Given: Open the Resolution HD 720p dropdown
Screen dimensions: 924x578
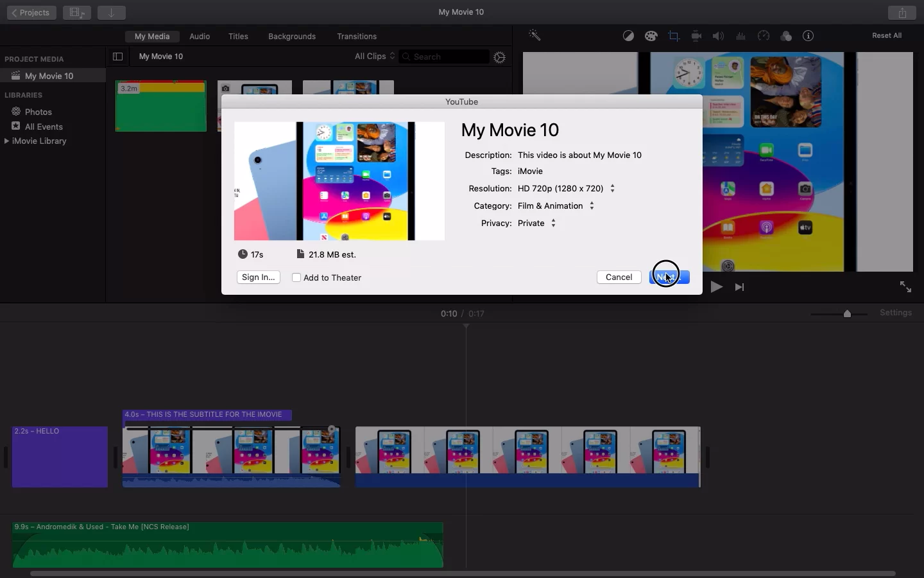Looking at the screenshot, I should [x=566, y=189].
